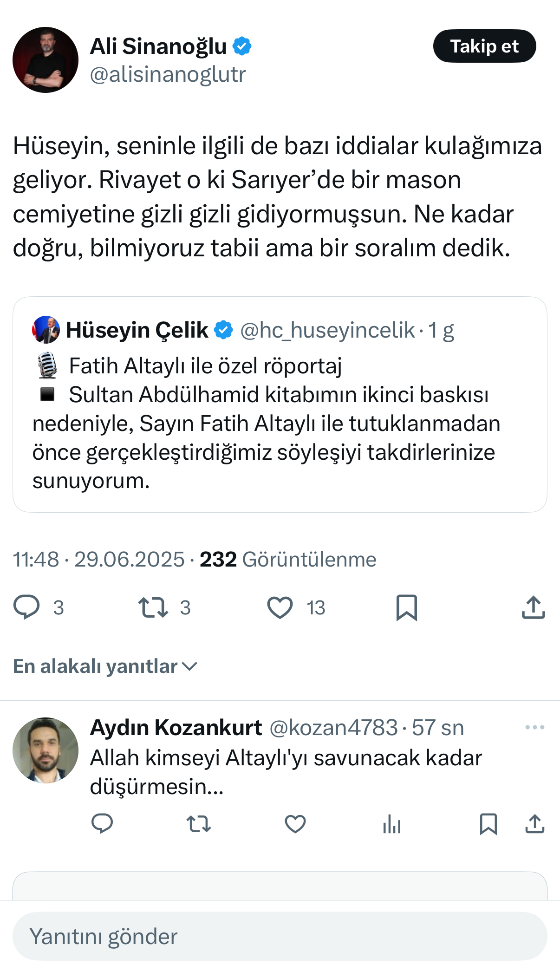Bookmark Aydın Kozankurt's reply
The height and width of the screenshot is (965, 560).
[x=488, y=824]
